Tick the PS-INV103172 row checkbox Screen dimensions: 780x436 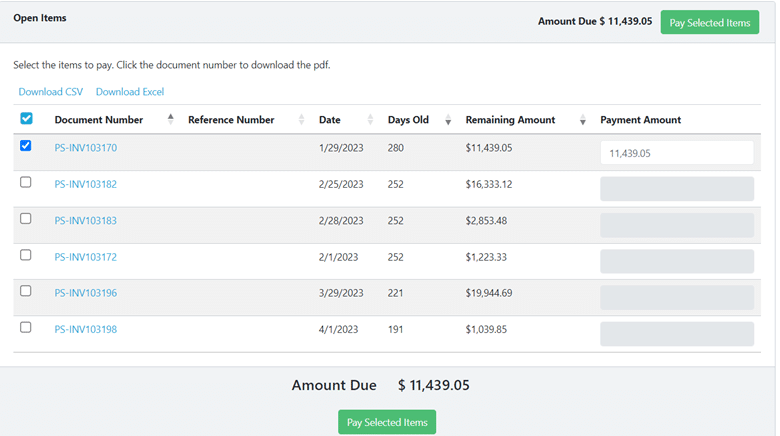tap(26, 255)
